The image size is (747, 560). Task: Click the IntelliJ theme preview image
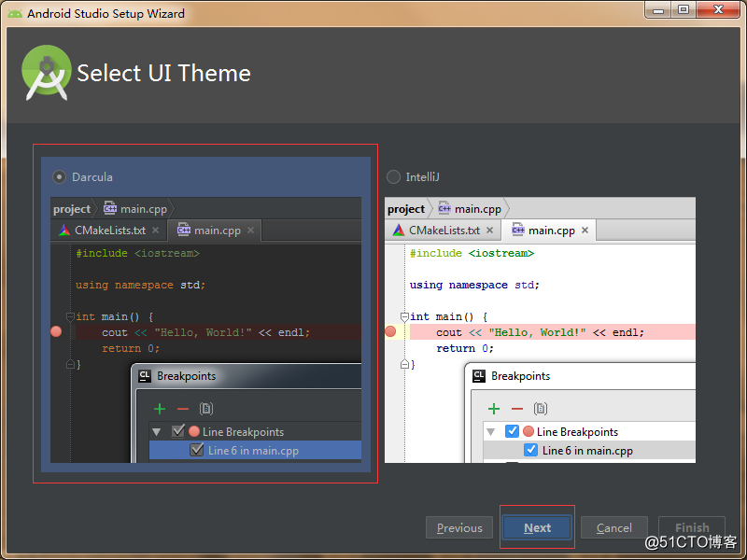point(540,329)
